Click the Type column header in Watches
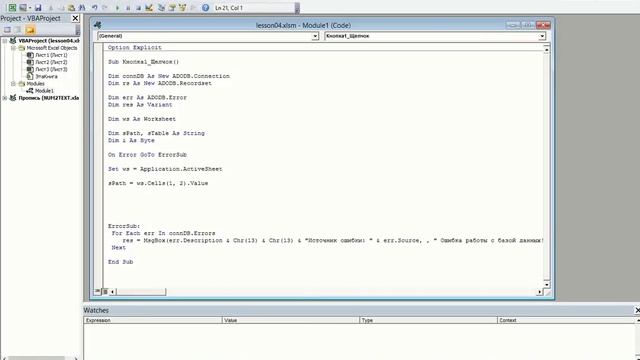Screen dimensions: 640x360 [428, 320]
